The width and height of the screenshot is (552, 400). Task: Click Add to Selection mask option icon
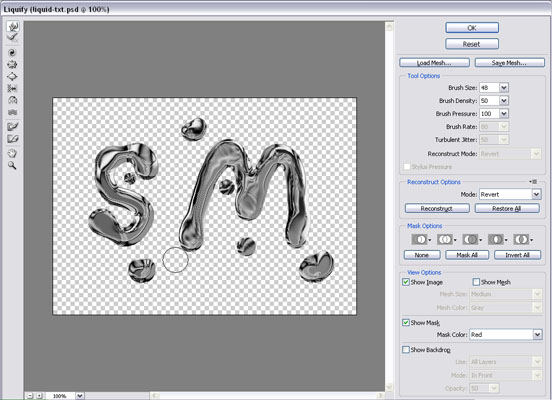point(446,240)
